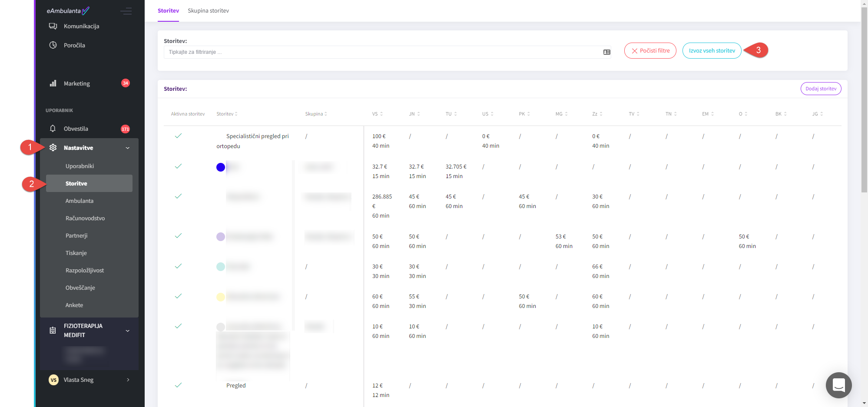Expand the FIZIOTERAPIJA MEDIFIT dropdown
This screenshot has width=868, height=407.
coord(128,331)
